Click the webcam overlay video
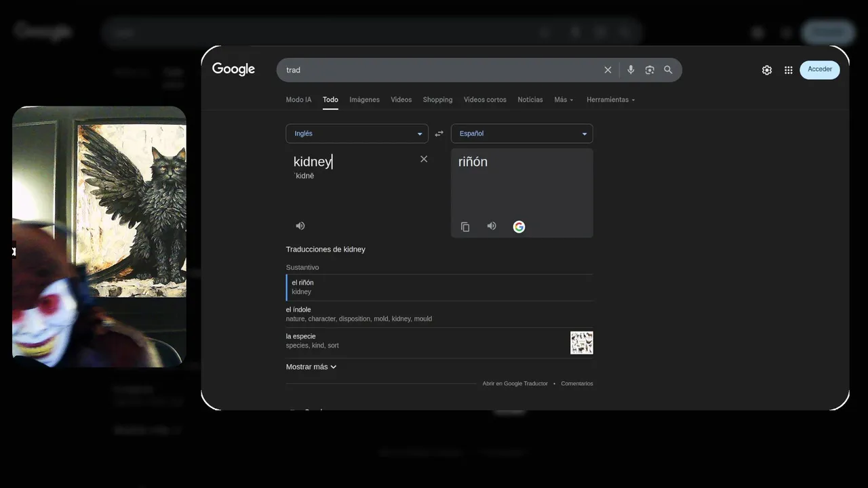Viewport: 868px width, 488px height. click(99, 237)
